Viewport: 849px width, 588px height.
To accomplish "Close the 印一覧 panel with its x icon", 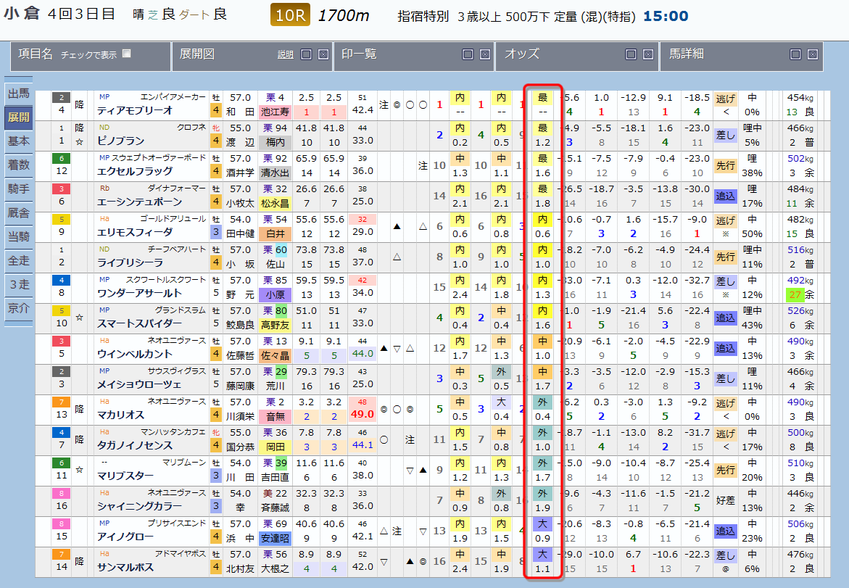I will [x=485, y=54].
